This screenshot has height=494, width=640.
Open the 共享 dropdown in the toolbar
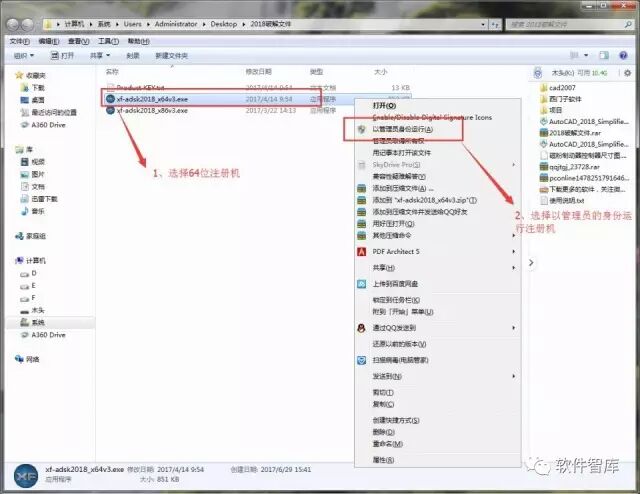point(100,56)
